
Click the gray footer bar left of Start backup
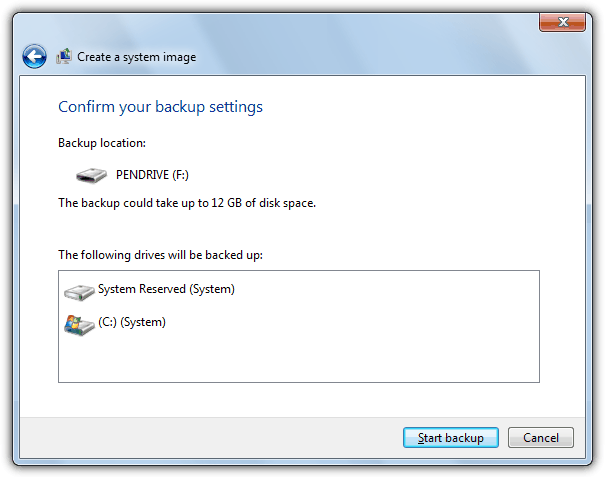point(200,438)
